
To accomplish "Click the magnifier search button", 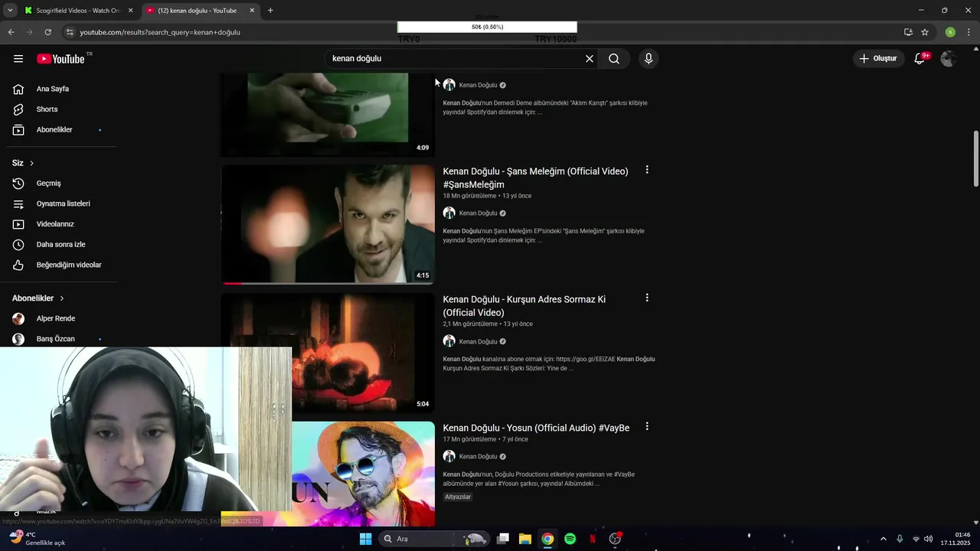I will click(614, 59).
